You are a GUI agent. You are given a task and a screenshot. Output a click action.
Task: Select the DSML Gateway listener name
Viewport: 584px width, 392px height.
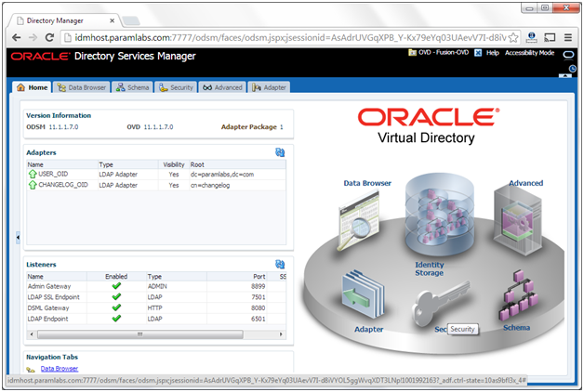48,307
